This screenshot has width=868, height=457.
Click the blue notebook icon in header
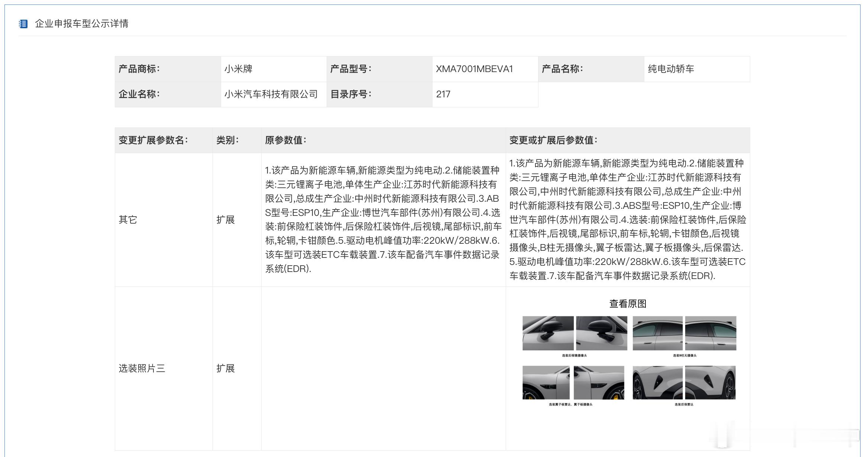[23, 24]
